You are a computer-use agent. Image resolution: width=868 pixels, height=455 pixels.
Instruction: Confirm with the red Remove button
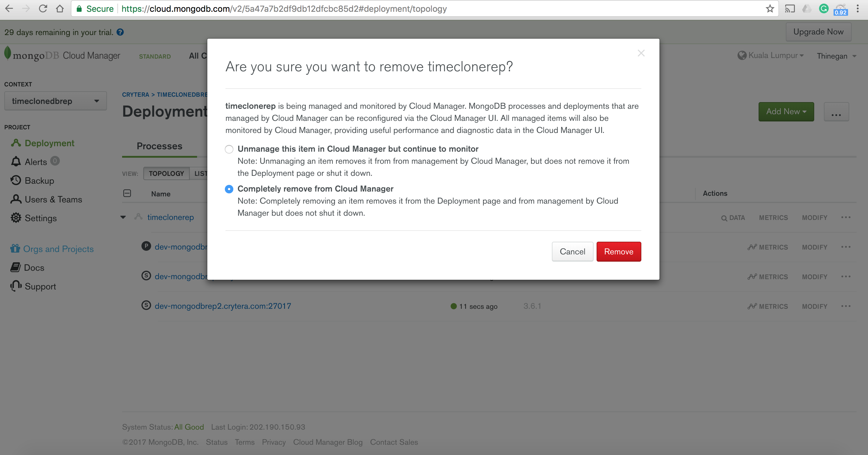(619, 252)
